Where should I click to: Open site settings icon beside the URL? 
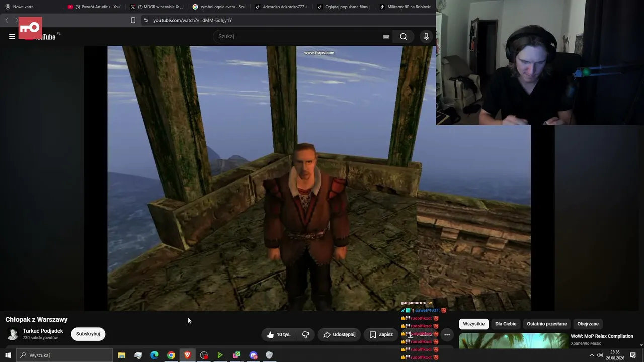146,20
